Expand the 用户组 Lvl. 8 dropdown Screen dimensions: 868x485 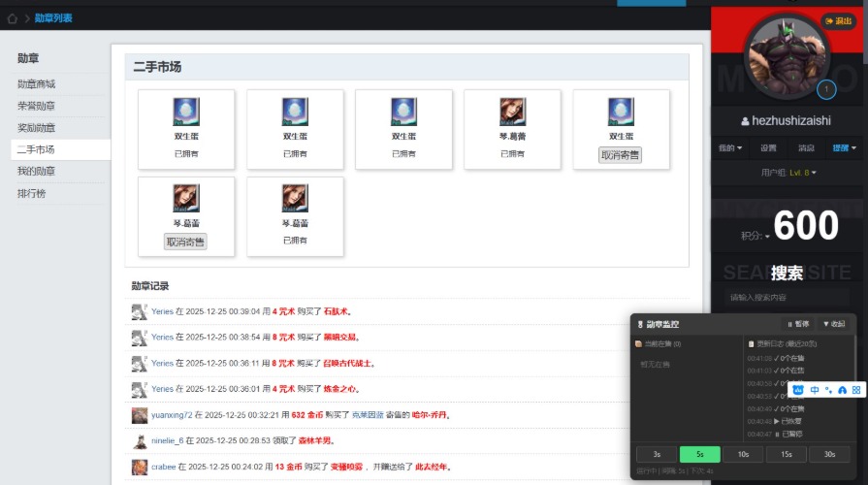click(788, 173)
